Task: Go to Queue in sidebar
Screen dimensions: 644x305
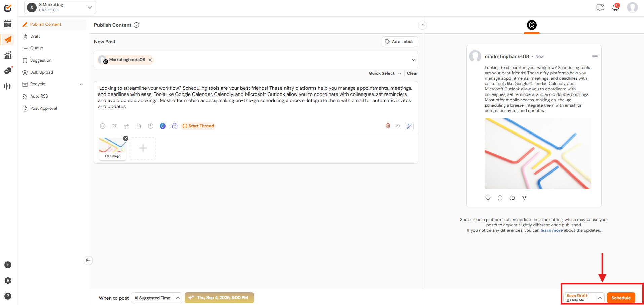Action: click(x=36, y=48)
